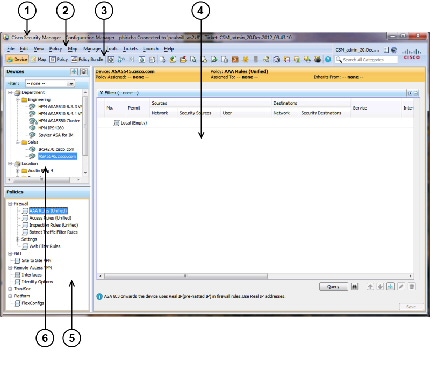Click the rules table horizontal scrollbar

(x=186, y=276)
